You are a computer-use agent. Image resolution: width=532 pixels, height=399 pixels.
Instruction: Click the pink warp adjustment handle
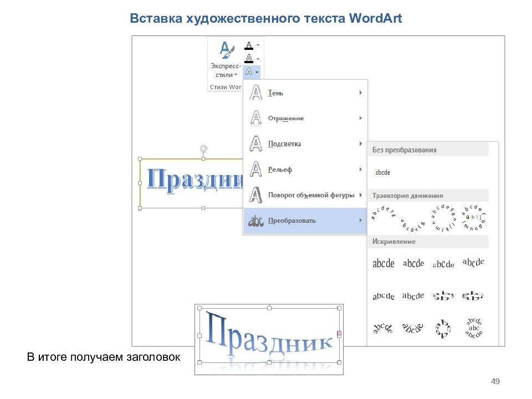pyautogui.click(x=339, y=334)
